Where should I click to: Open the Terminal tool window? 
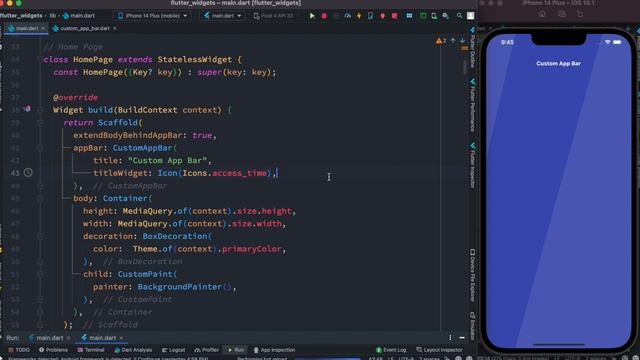pyautogui.click(x=91, y=350)
